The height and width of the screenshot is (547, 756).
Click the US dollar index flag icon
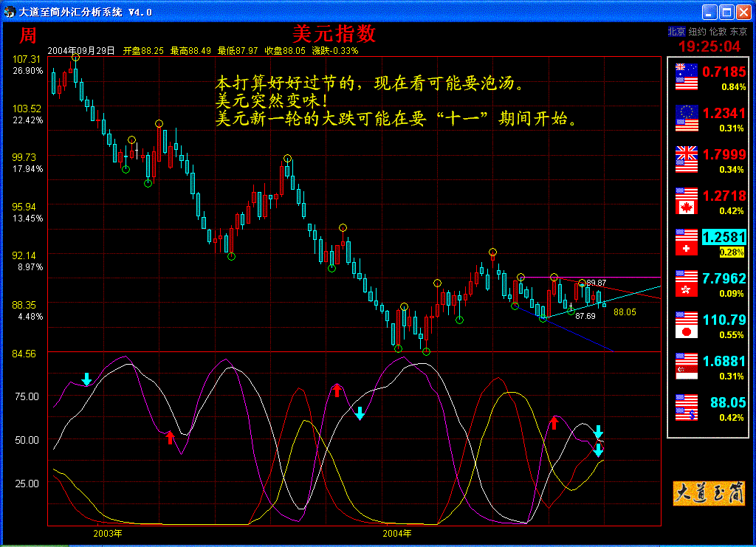click(687, 407)
